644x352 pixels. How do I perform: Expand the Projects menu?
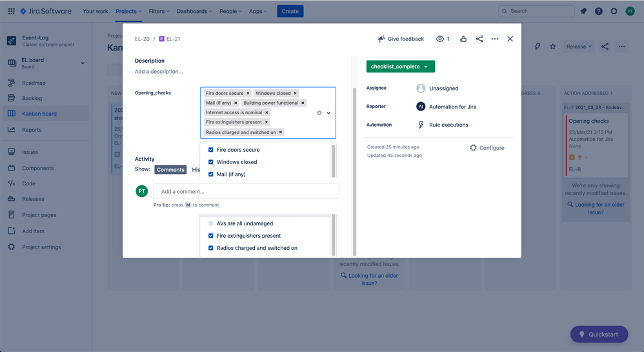point(128,11)
